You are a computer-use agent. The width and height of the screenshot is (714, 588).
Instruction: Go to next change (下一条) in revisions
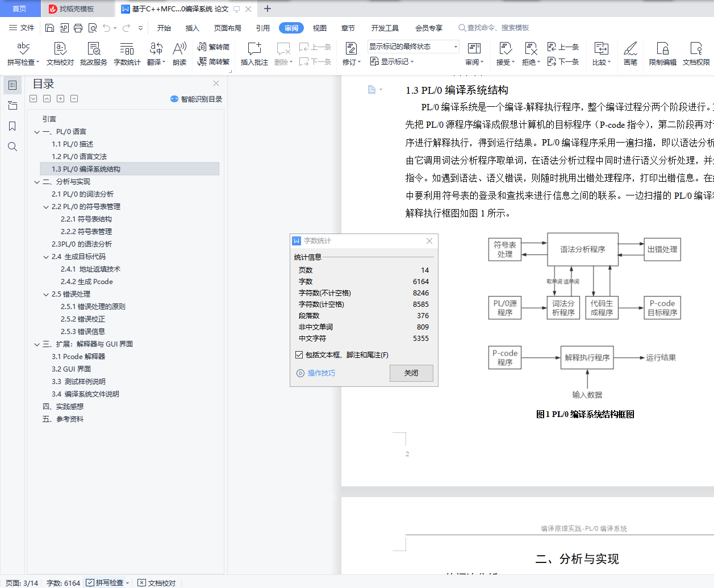point(563,61)
